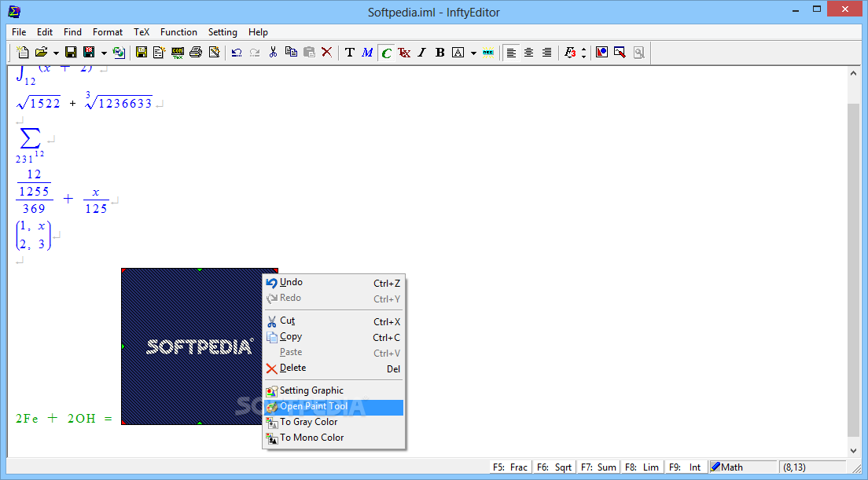Open the Edit menu

click(45, 32)
